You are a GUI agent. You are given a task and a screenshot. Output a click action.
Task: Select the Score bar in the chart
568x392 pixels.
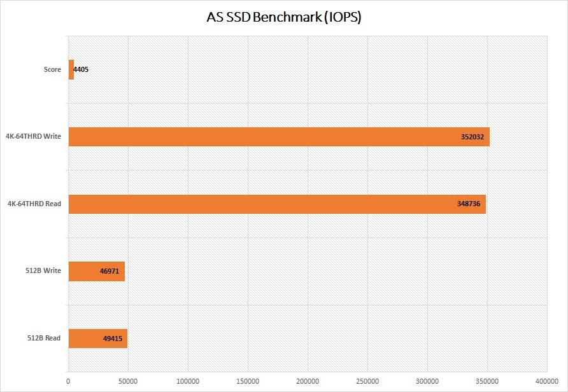pos(71,70)
